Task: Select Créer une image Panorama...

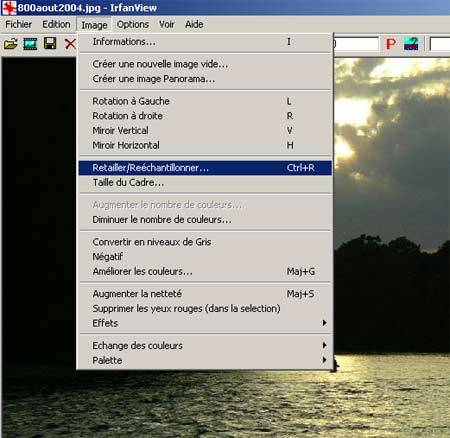Action: [205, 79]
